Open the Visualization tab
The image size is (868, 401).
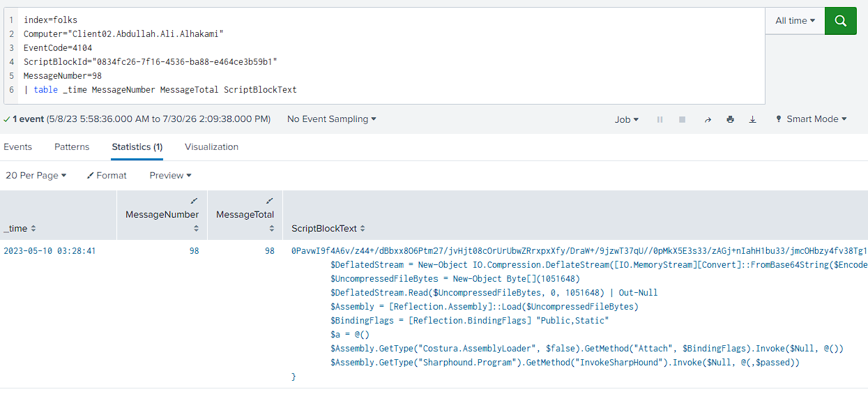pos(211,147)
